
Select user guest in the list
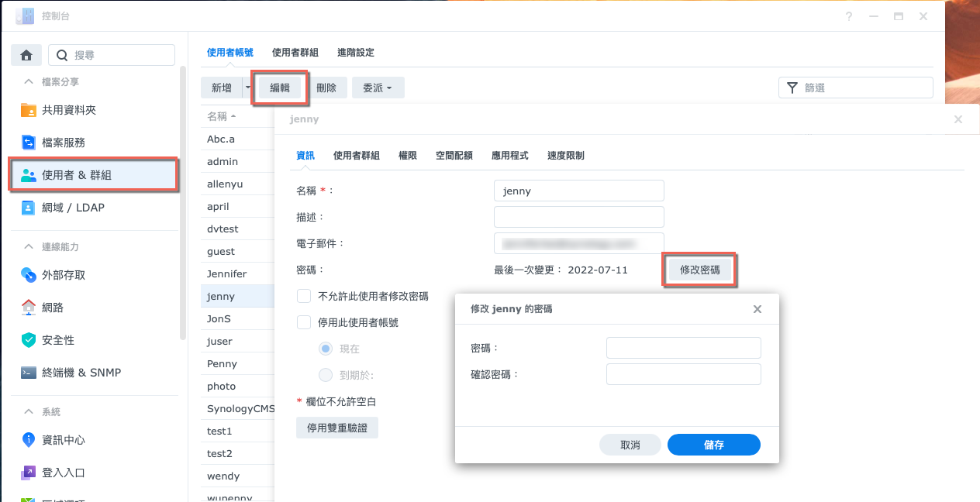[237, 251]
